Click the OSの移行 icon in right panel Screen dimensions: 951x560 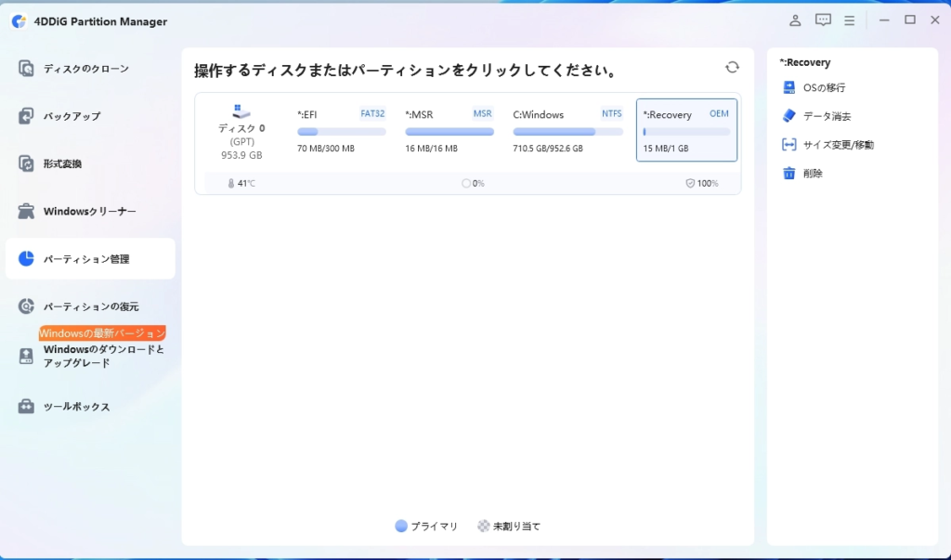(x=788, y=87)
